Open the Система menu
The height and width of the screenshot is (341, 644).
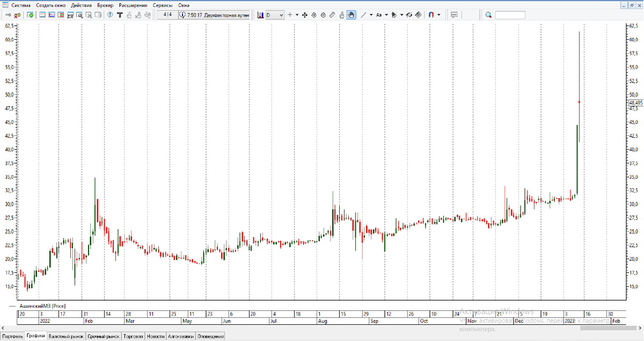21,5
